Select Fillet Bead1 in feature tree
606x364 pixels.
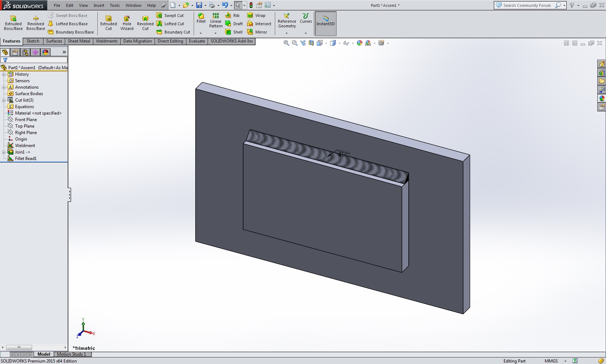coord(26,159)
